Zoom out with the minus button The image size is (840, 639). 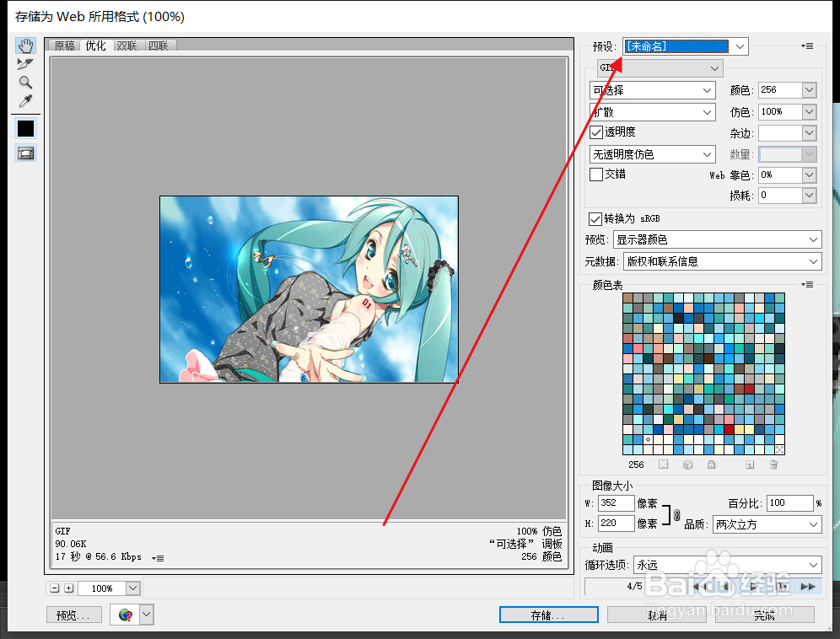pyautogui.click(x=54, y=588)
